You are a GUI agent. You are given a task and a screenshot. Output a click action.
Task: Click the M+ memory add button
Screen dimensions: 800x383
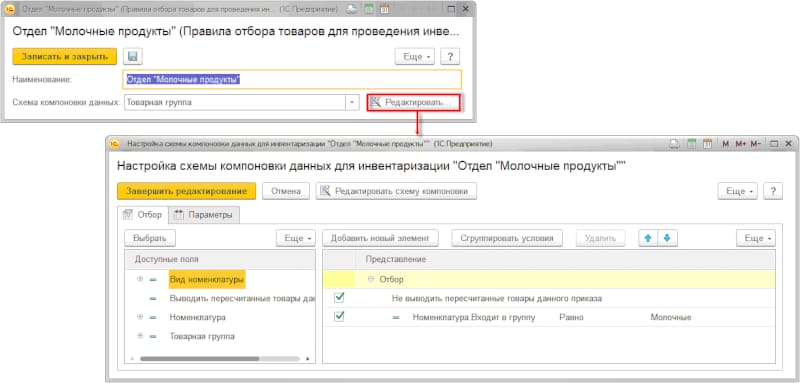(741, 144)
